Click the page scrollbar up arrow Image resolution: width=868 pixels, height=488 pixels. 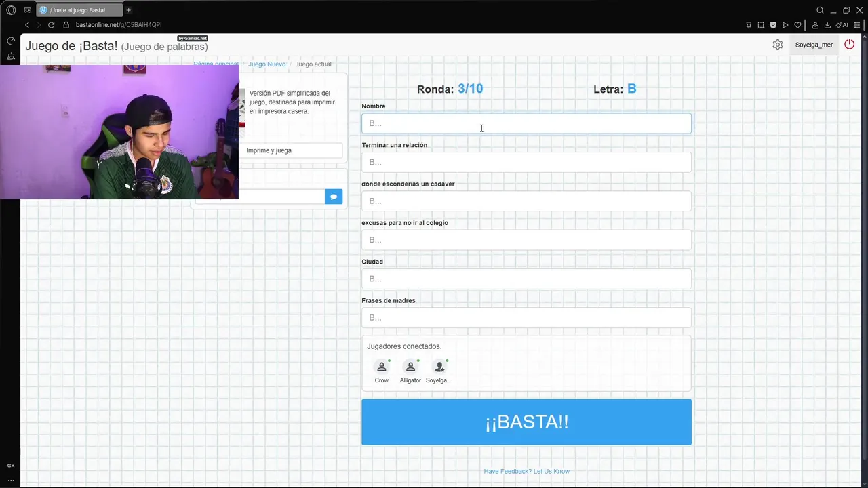click(x=865, y=37)
